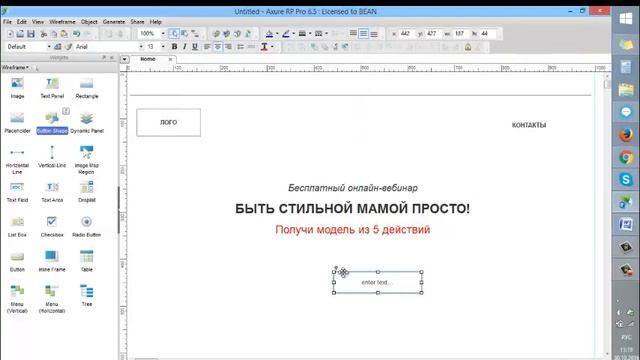Activate the selection mode pointer tool
Screen dimensions: 640x360
click(x=174, y=33)
